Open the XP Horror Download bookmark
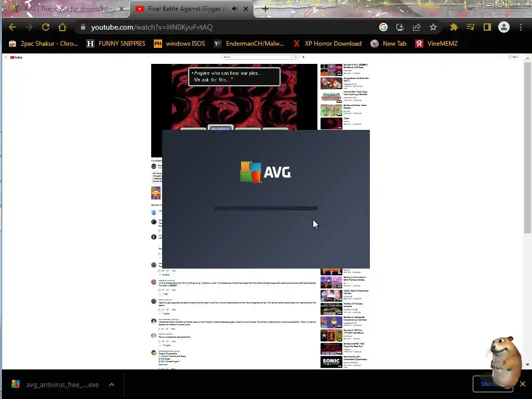Viewport: 532px width, 399px height. tap(327, 44)
